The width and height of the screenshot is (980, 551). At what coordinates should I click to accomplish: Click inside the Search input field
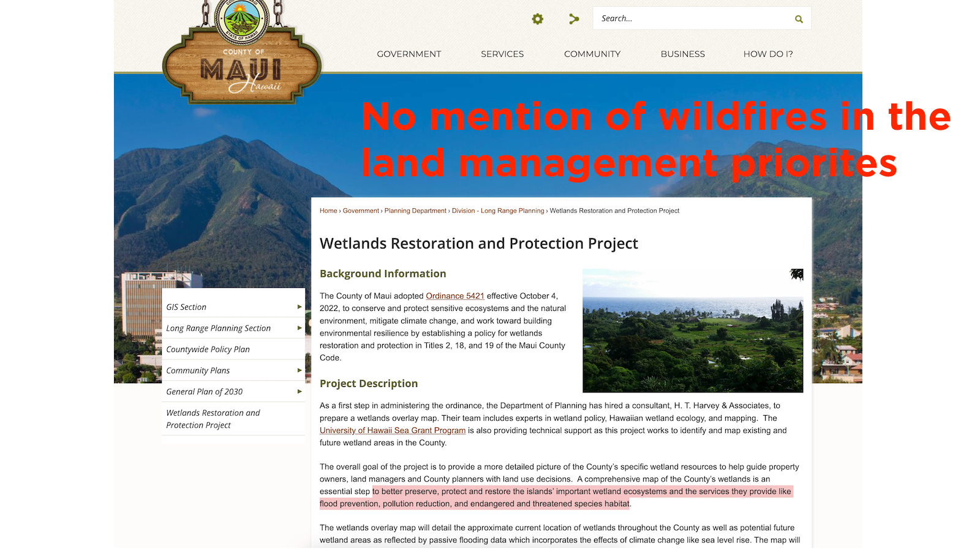point(686,18)
